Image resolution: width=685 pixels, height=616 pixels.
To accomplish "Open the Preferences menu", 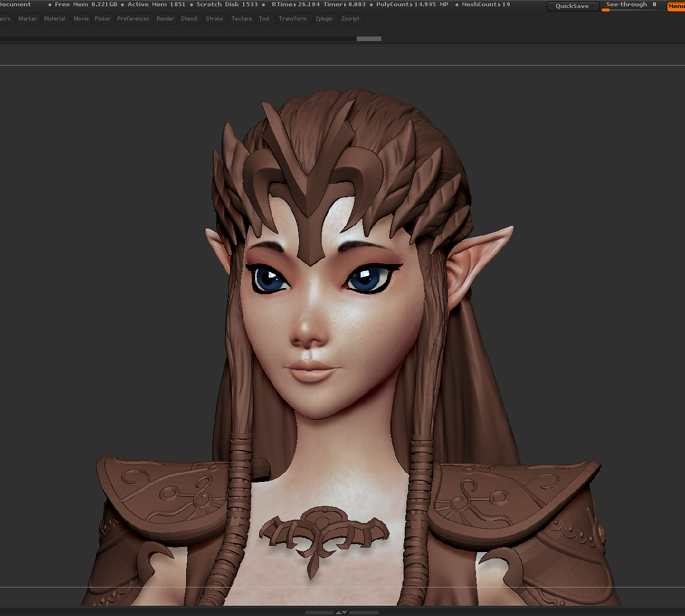I will point(133,19).
